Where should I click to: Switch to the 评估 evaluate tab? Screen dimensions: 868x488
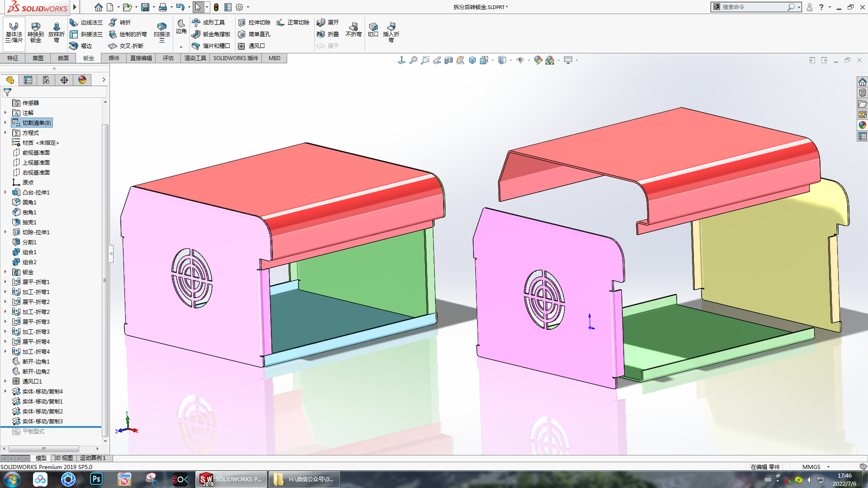pos(168,58)
